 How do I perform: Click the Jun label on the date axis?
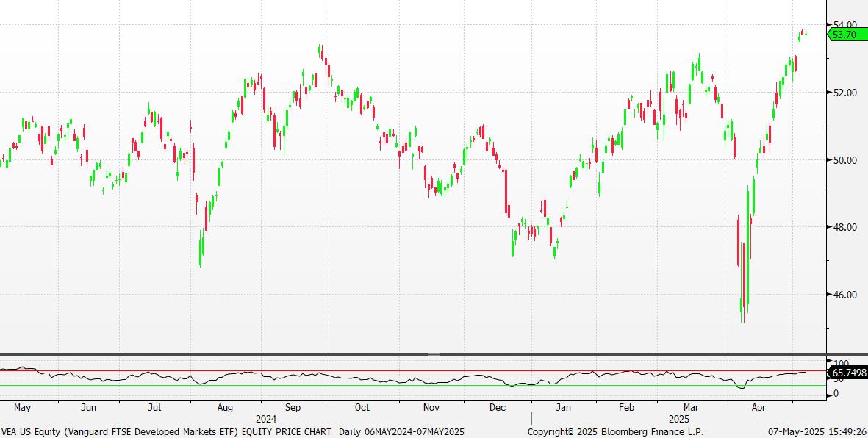89,408
